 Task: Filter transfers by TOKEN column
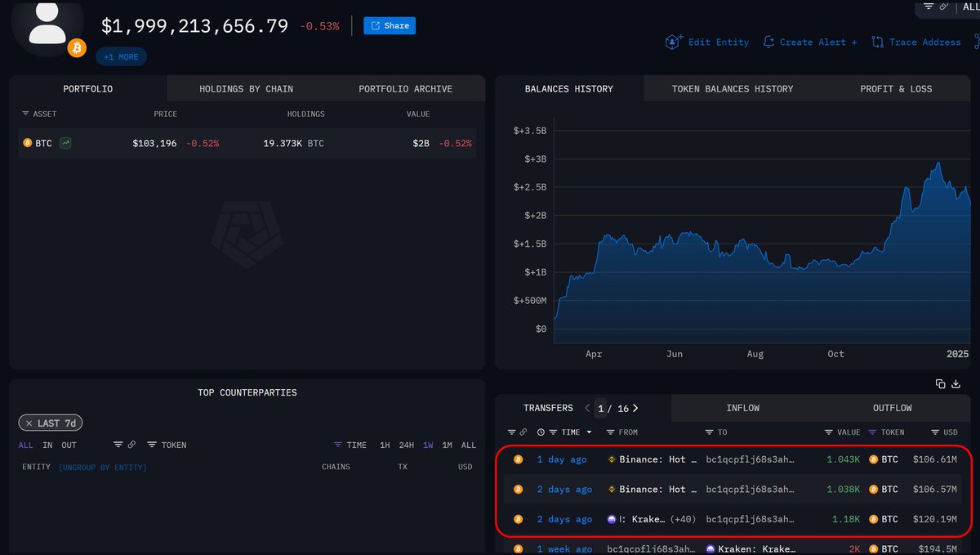[886, 432]
